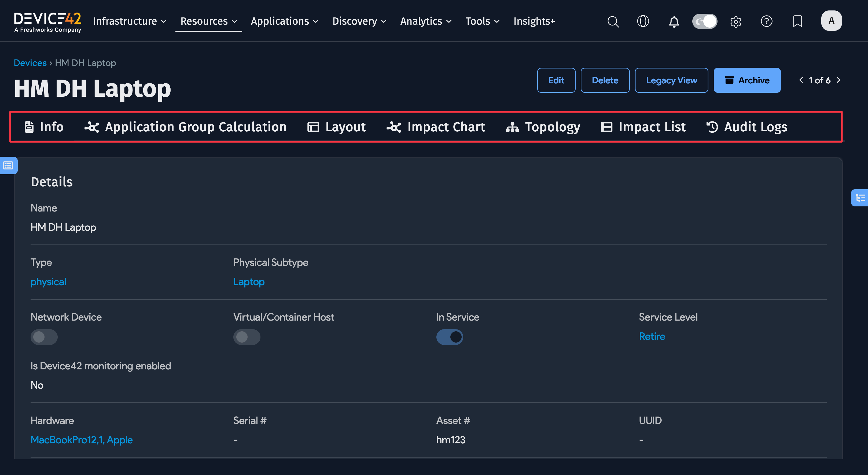The width and height of the screenshot is (868, 475).
Task: Open the bookmarks icon
Action: (797, 21)
